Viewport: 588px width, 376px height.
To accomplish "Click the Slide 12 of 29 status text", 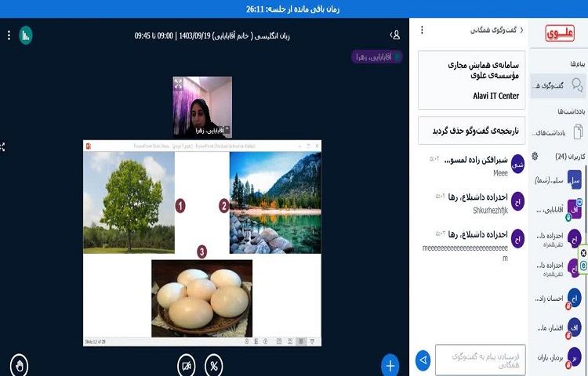I will pos(95,342).
